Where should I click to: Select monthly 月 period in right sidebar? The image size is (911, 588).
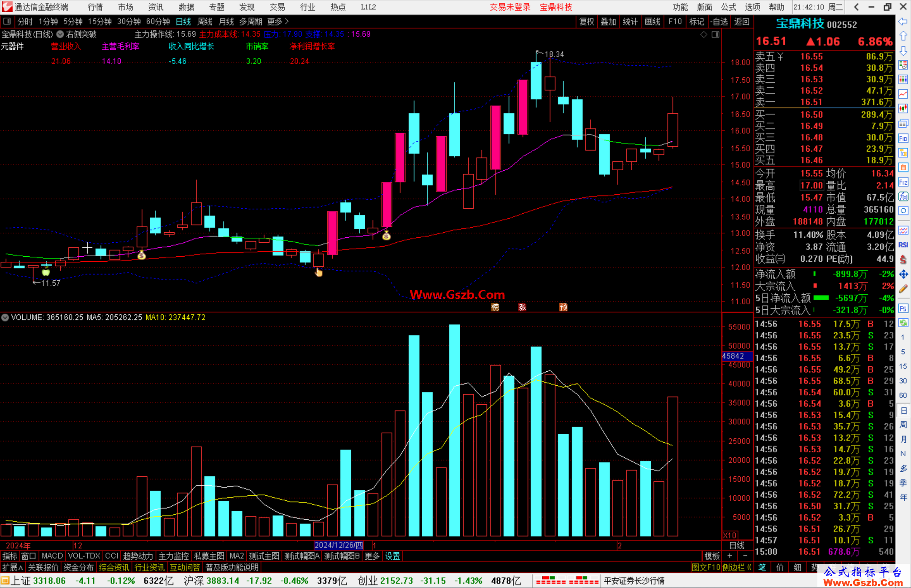point(903,439)
